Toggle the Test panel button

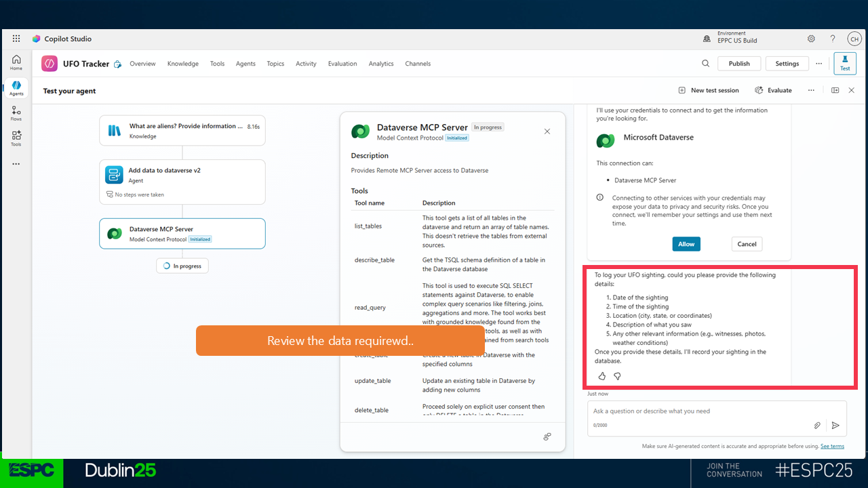point(845,64)
